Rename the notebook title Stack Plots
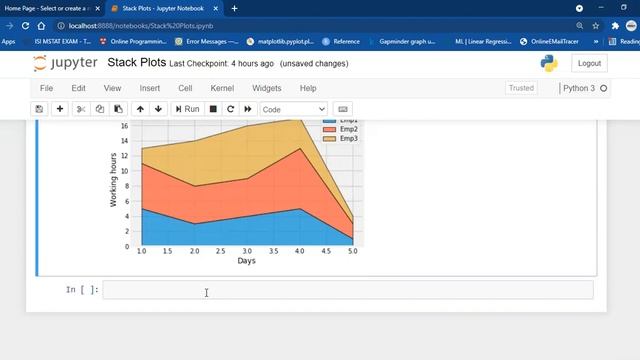The width and height of the screenshot is (640, 360). 137,63
